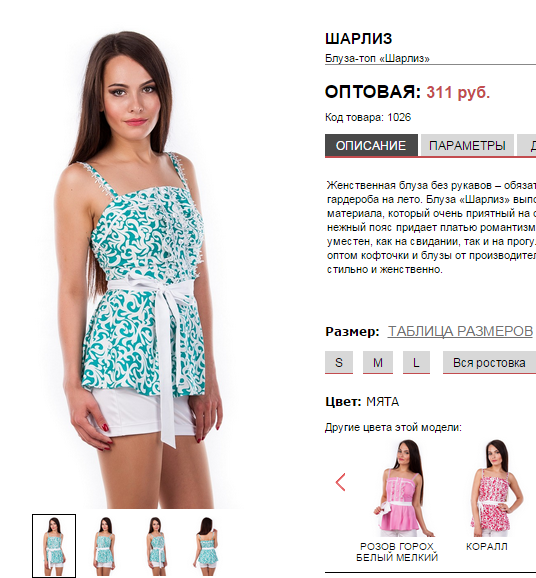Click the КОРАЛЛ color label
The width and height of the screenshot is (536, 578).
tap(487, 546)
